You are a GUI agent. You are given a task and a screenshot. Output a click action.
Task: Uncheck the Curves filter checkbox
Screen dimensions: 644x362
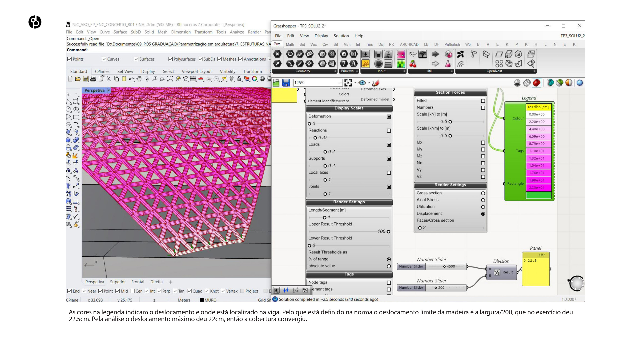coord(104,59)
